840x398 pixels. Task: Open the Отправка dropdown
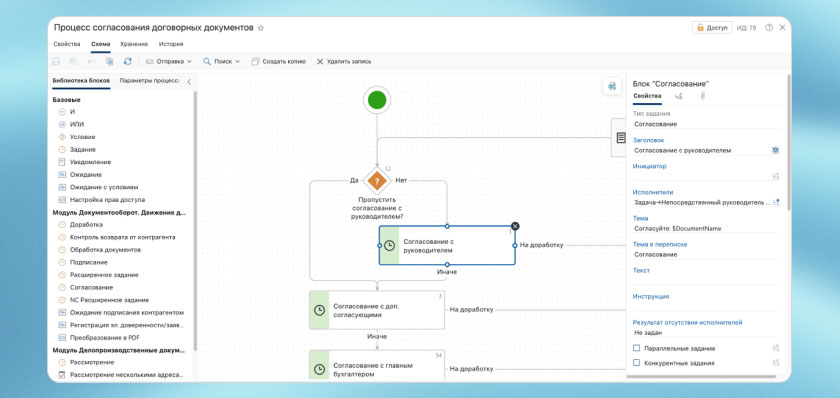click(x=168, y=62)
